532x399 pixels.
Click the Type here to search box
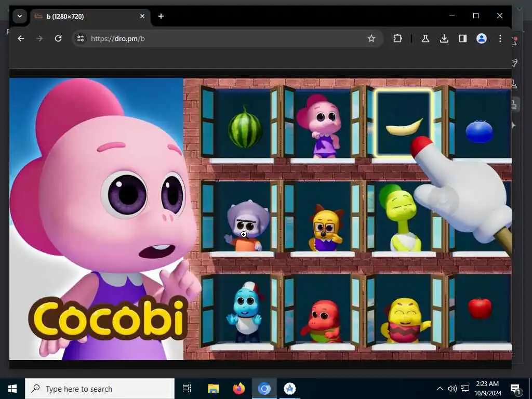pyautogui.click(x=100, y=389)
